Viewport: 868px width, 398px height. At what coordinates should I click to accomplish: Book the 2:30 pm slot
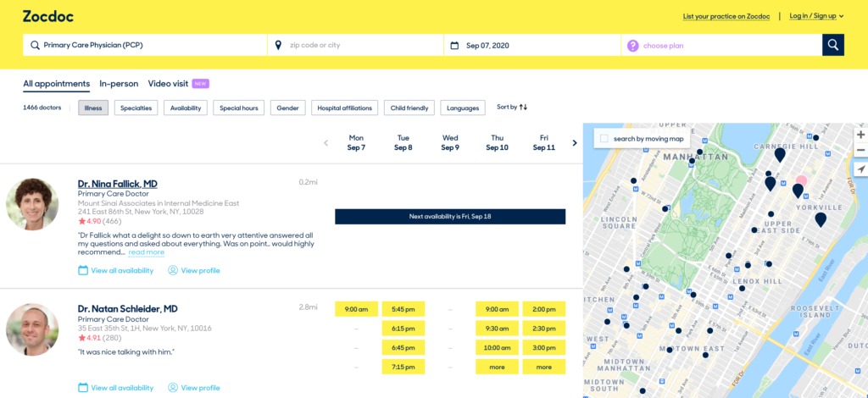(543, 329)
